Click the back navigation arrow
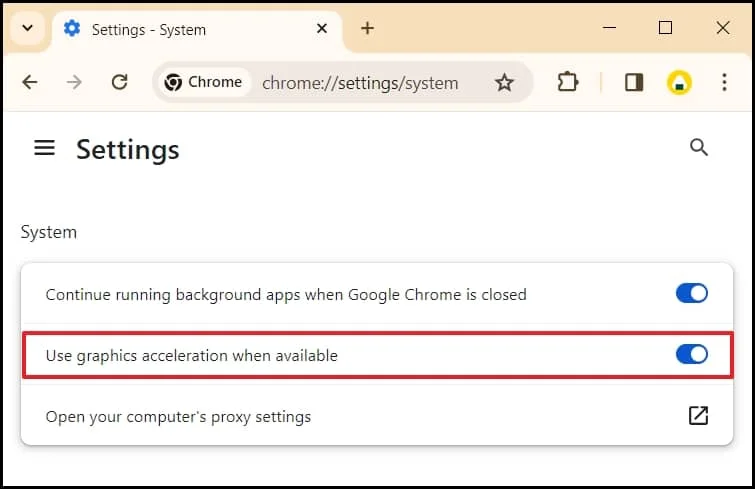This screenshot has height=489, width=755. tap(30, 83)
